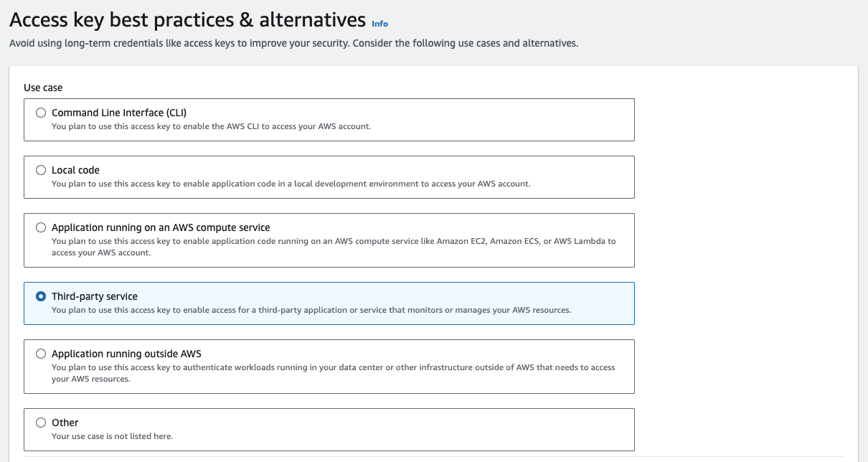Image resolution: width=868 pixels, height=462 pixels.
Task: Click the Other option title text
Action: (65, 423)
